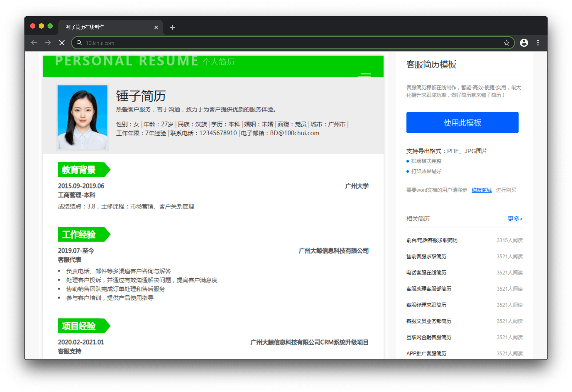Click the 广州大学 school name
This screenshot has width=572, height=392.
pyautogui.click(x=357, y=186)
